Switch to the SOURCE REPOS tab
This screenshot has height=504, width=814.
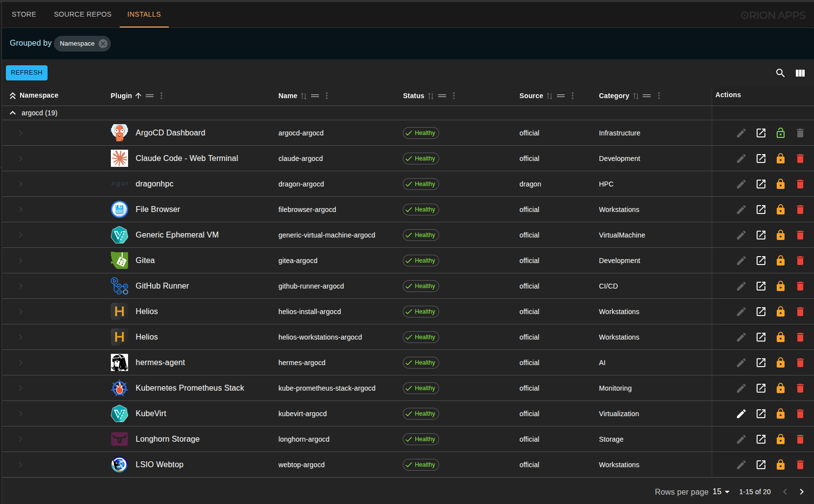pos(82,14)
